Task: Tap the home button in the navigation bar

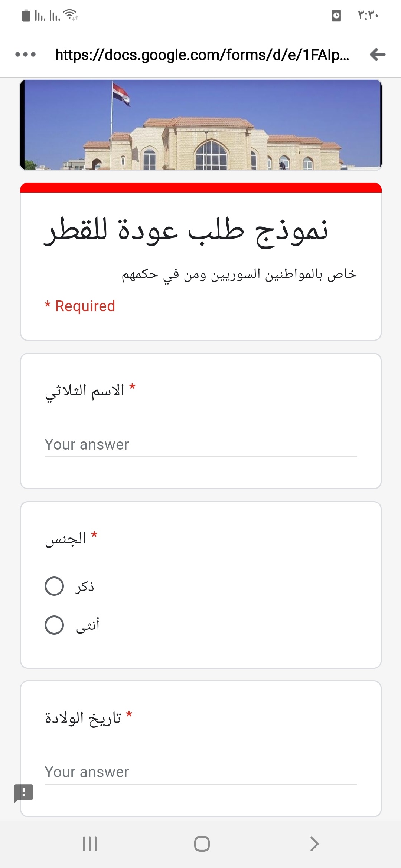Action: pos(202,844)
